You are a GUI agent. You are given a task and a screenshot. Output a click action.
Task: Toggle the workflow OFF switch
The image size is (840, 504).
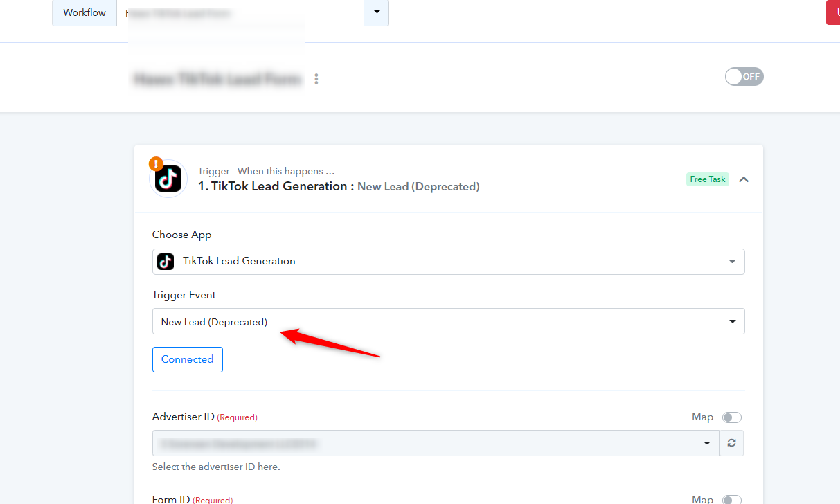coord(744,76)
